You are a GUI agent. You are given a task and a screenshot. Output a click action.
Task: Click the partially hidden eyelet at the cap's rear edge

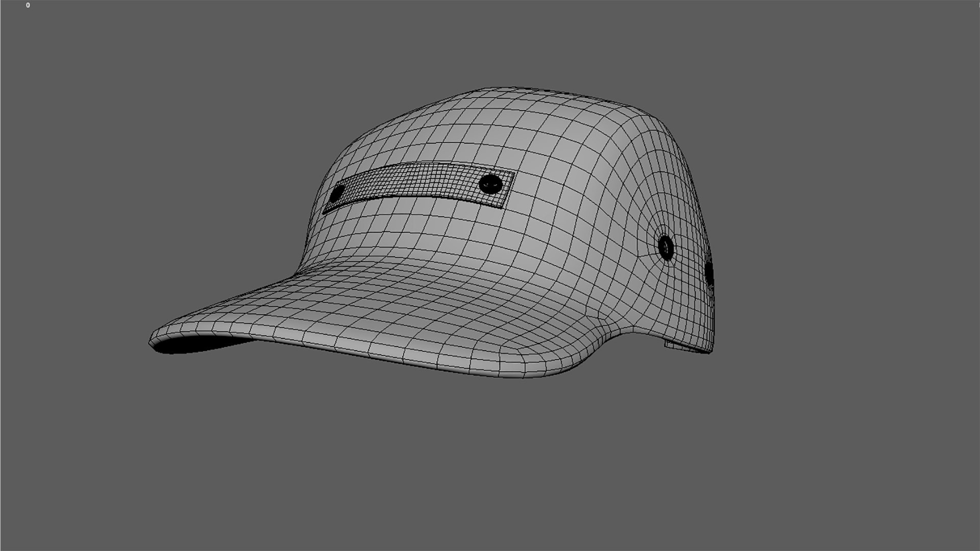(709, 273)
